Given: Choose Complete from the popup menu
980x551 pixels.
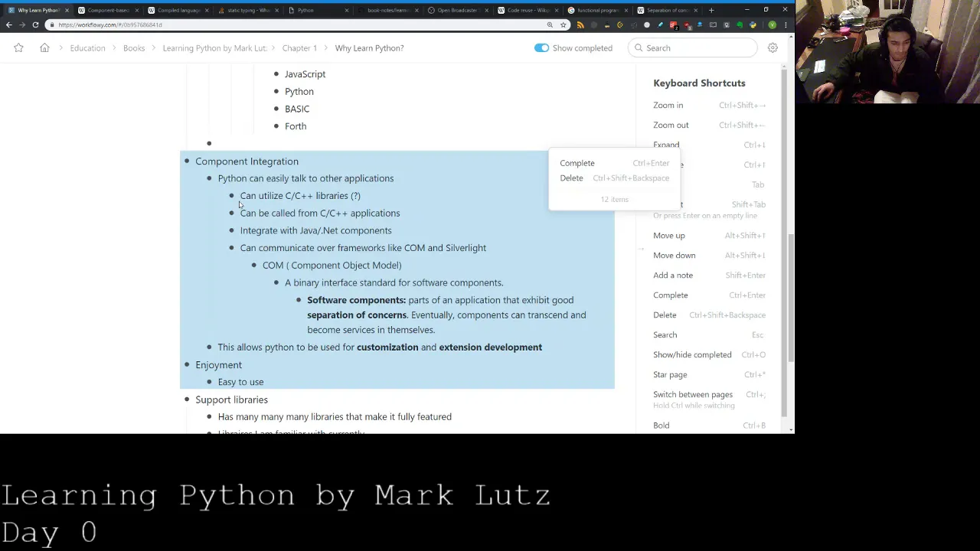Looking at the screenshot, I should click(577, 163).
